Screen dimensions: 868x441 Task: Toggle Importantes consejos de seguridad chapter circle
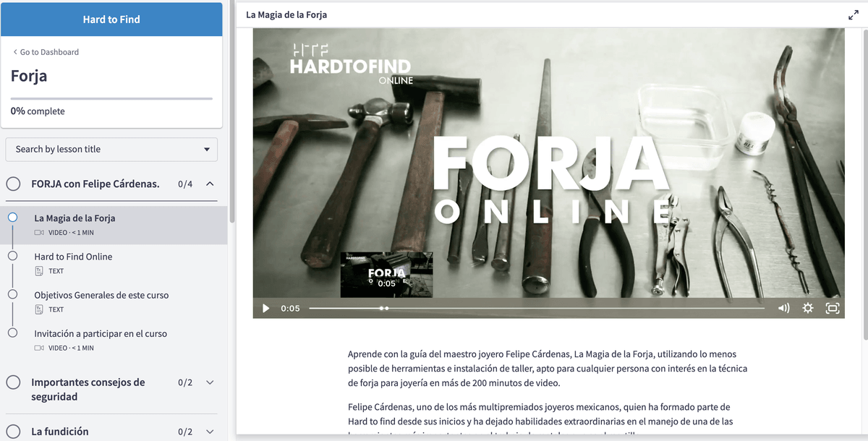click(x=13, y=382)
